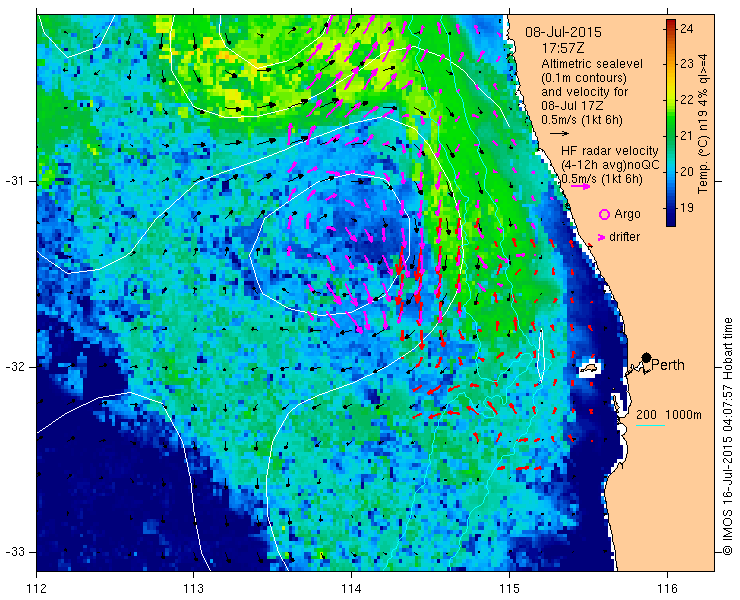
Task: Click the Argo legend circle symbol
Action: [604, 214]
